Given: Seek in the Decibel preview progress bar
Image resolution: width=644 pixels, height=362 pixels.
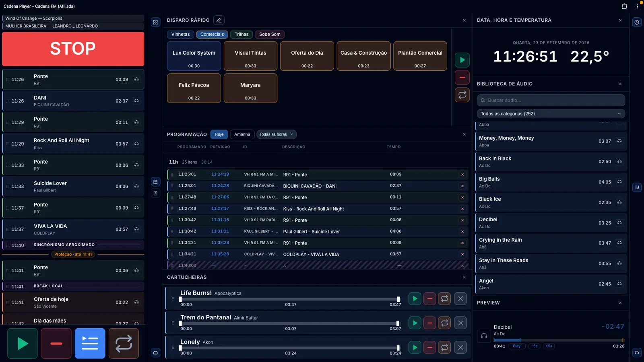Looking at the screenshot, I should click(x=559, y=340).
